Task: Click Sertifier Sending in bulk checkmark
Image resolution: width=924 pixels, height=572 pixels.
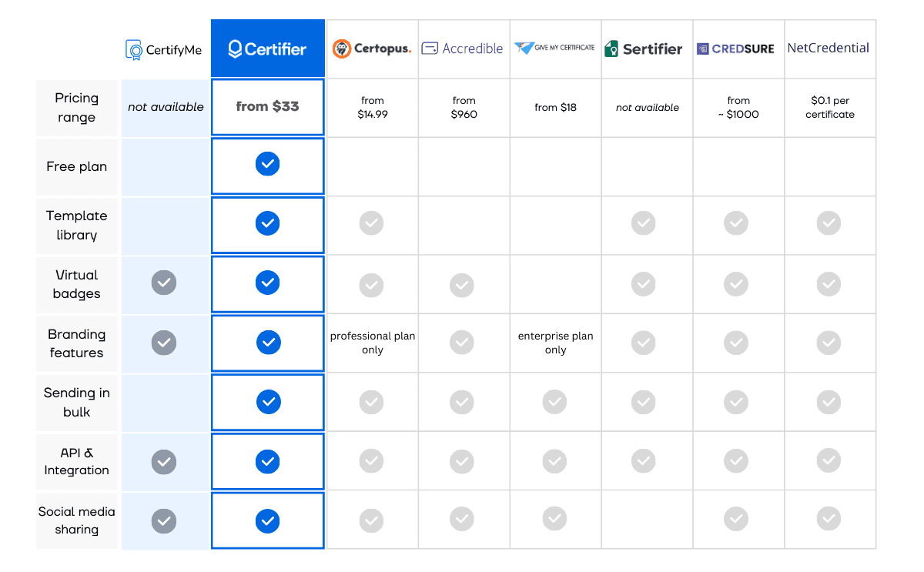Action: pos(644,402)
